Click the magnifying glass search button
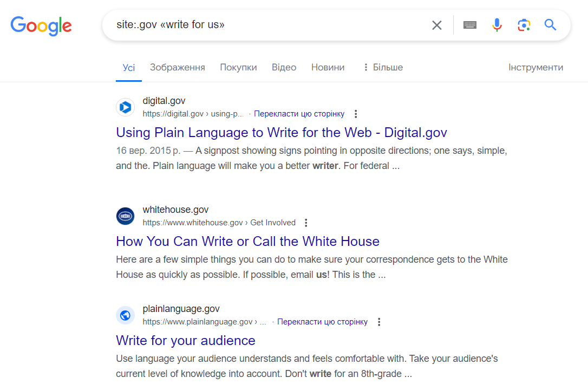The width and height of the screenshot is (588, 390). [550, 25]
